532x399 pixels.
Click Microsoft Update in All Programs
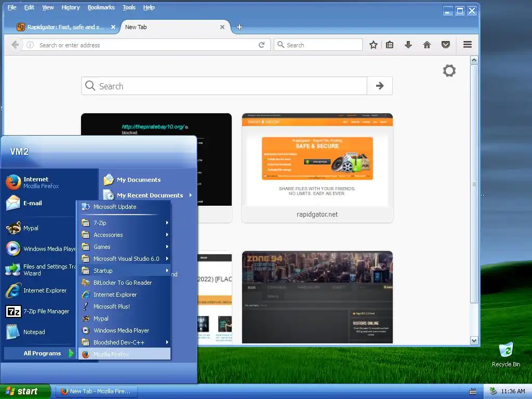(x=124, y=207)
